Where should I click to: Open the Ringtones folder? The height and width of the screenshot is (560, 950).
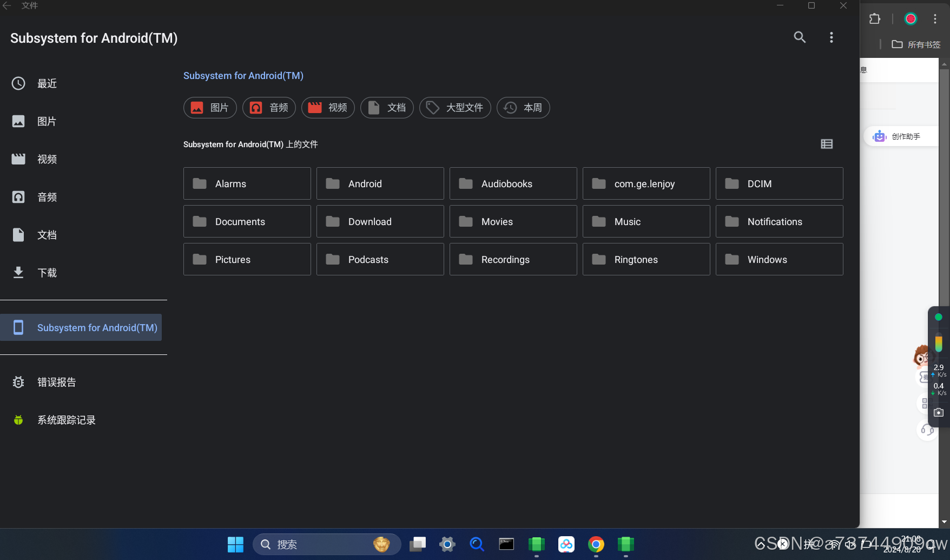[646, 259]
